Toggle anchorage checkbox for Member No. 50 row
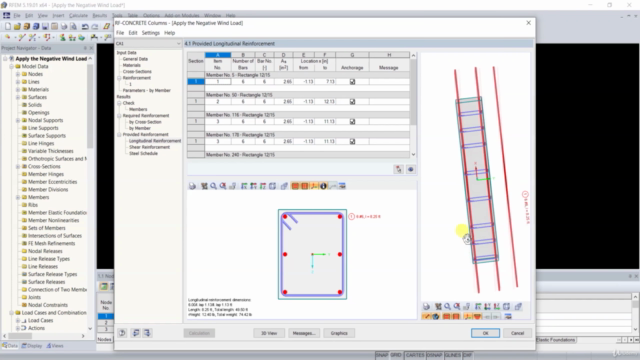Screen dimensions: 640x360 click(x=352, y=102)
